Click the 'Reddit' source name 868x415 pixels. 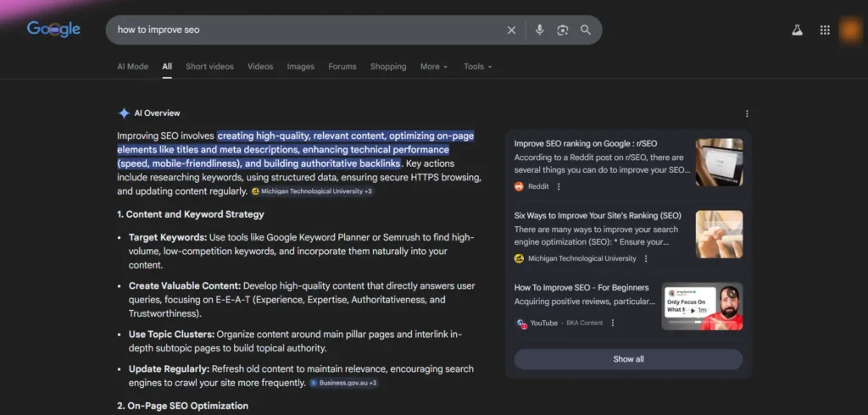tap(538, 186)
